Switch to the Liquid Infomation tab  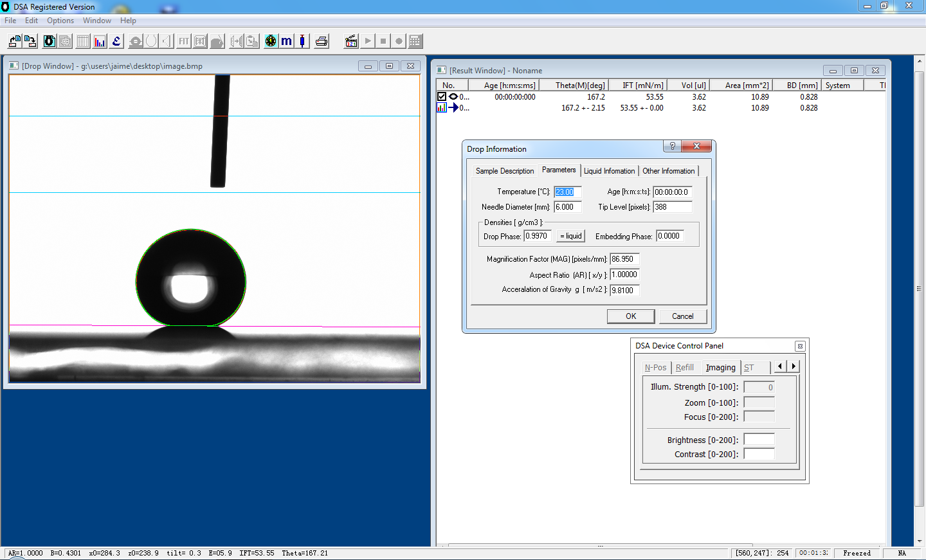(609, 170)
